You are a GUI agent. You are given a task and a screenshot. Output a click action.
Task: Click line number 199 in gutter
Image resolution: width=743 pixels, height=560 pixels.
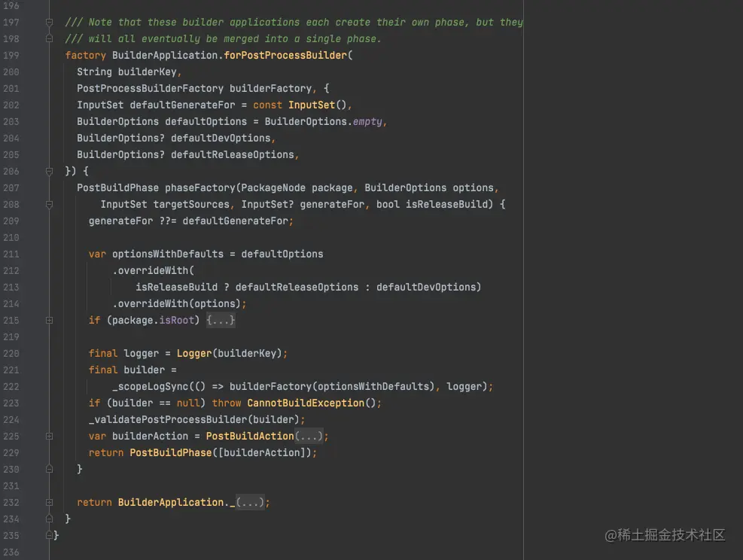click(11, 56)
